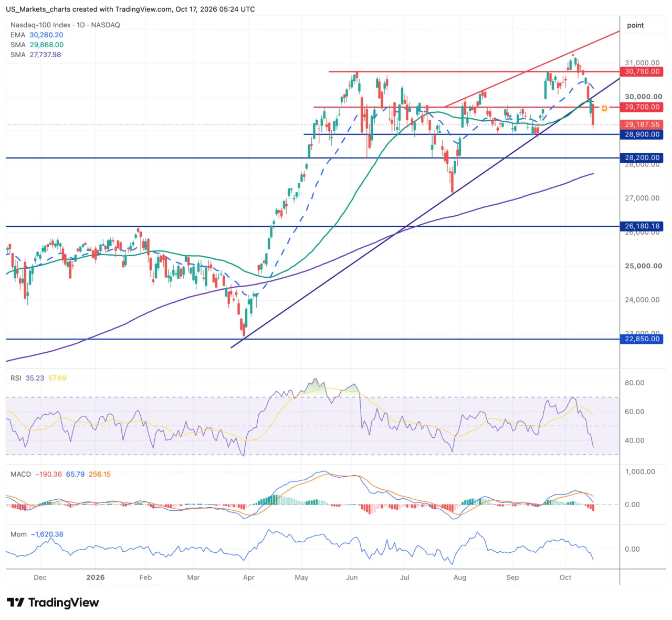Click the RSI 80.00 axis label
This screenshot has width=672, height=620.
(634, 383)
